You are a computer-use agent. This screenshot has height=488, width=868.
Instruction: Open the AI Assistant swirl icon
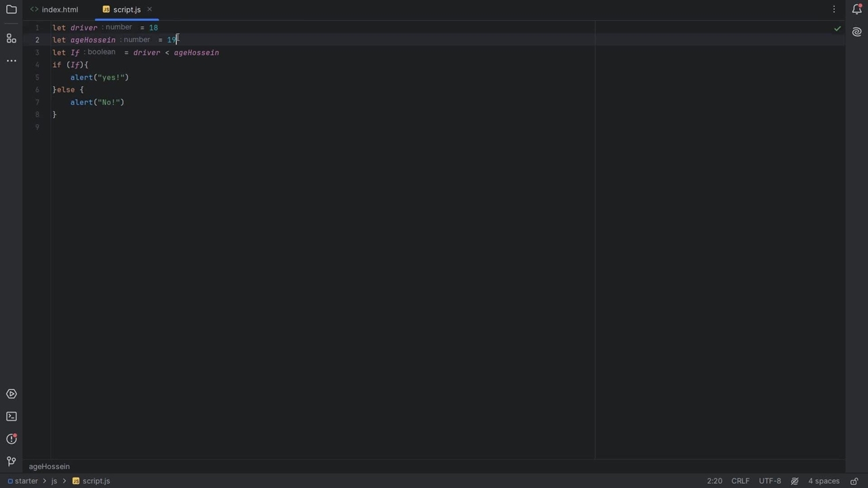[x=856, y=32]
